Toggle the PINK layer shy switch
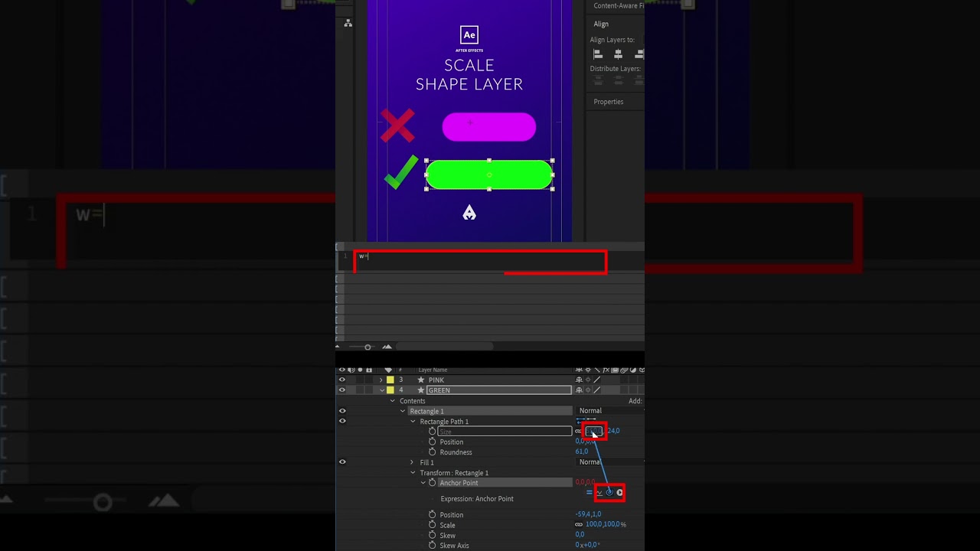Image resolution: width=980 pixels, height=551 pixels. click(x=579, y=380)
